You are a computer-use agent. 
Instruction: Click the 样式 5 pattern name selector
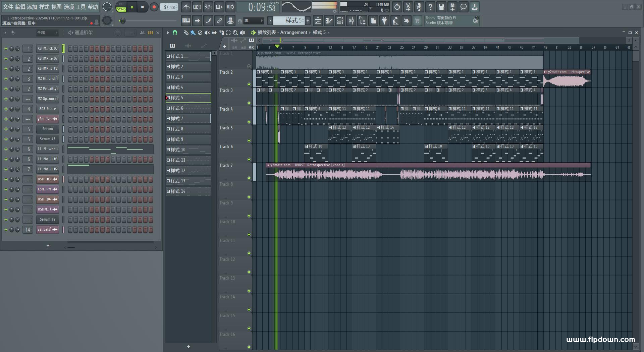[289, 21]
